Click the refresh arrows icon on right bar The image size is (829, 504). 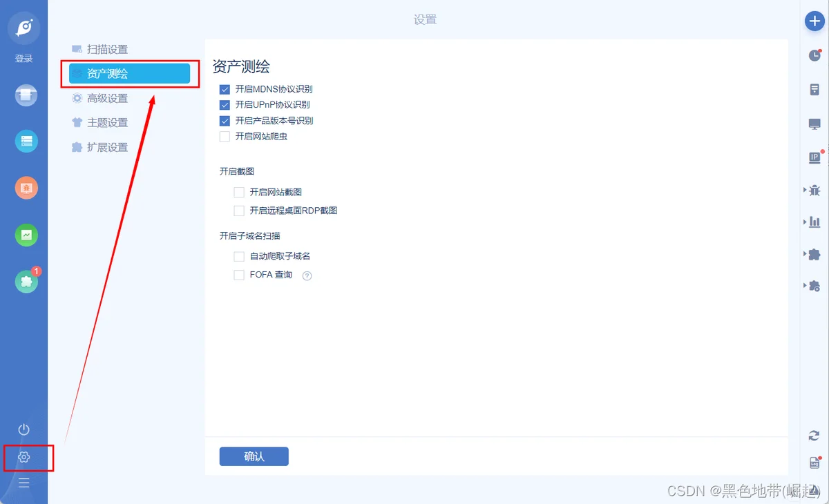pos(814,435)
